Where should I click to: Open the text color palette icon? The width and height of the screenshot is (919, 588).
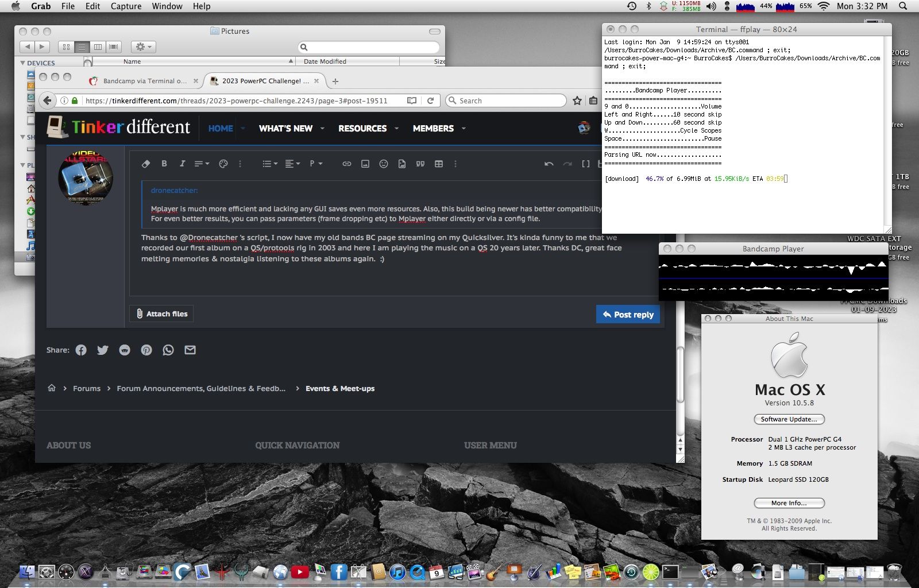click(x=223, y=164)
